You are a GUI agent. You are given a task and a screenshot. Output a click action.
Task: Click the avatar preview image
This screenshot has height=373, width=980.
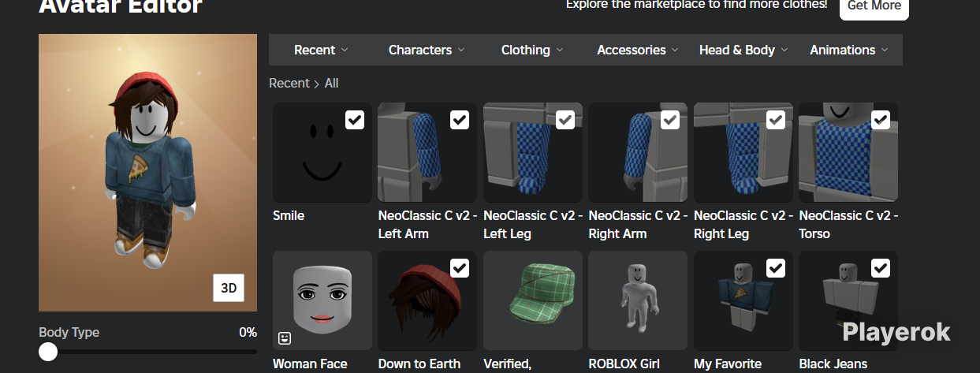point(147,173)
